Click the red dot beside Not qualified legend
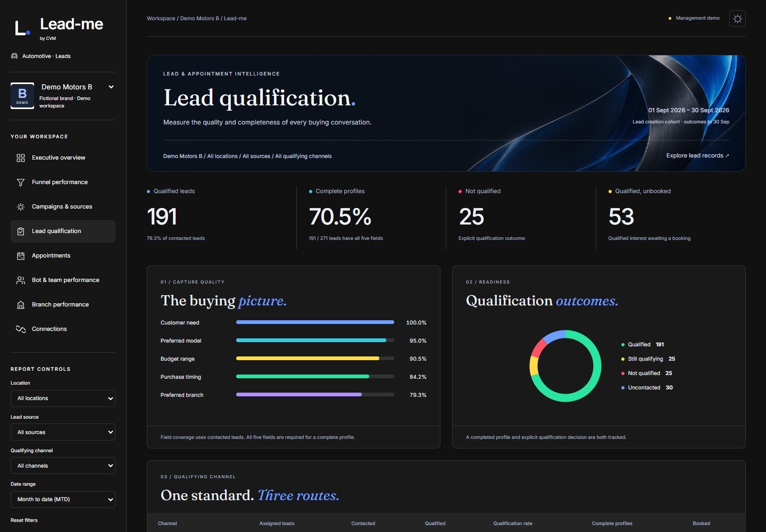 pyautogui.click(x=623, y=373)
